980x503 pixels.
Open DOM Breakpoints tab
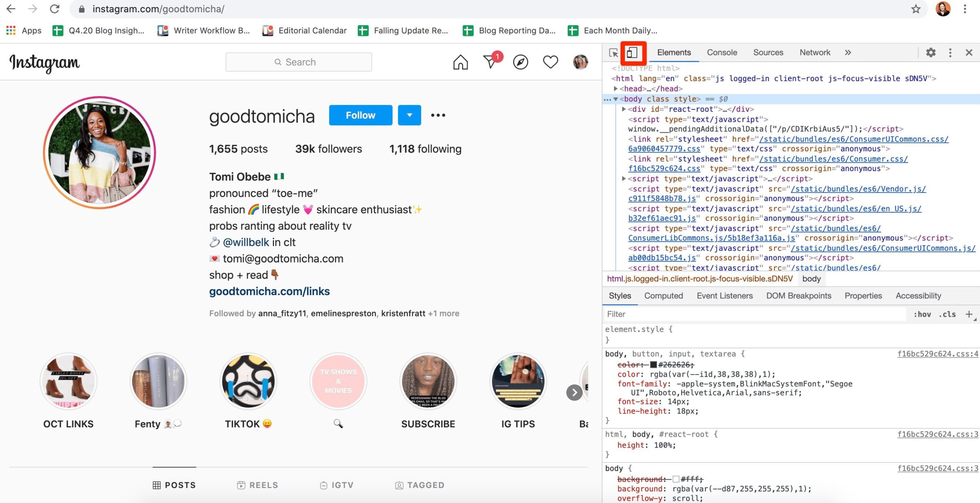click(x=799, y=296)
